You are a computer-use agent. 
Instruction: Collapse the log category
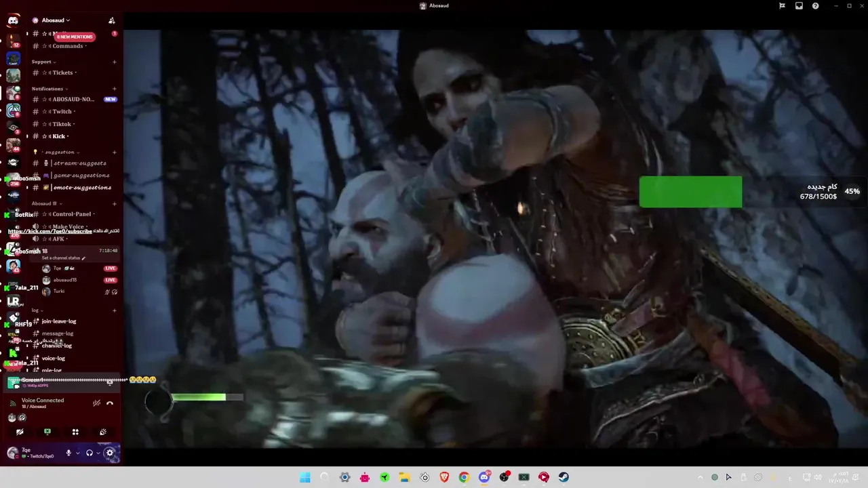coord(37,310)
